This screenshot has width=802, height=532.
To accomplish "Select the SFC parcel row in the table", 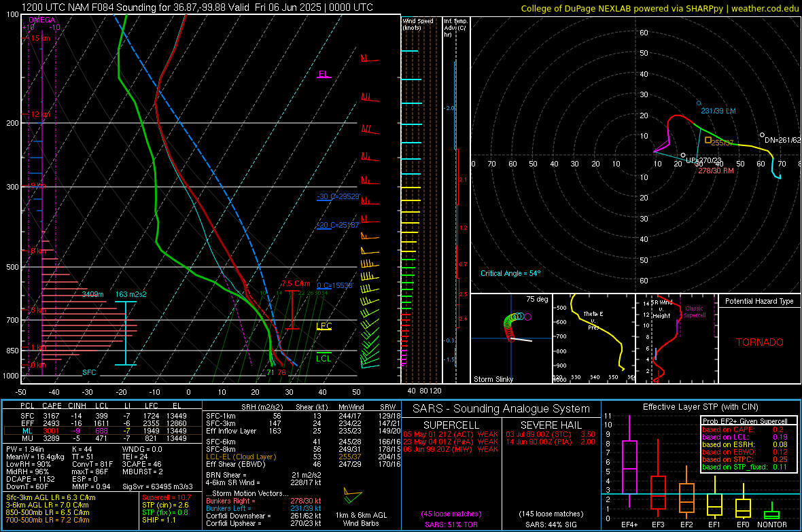I will tap(103, 416).
